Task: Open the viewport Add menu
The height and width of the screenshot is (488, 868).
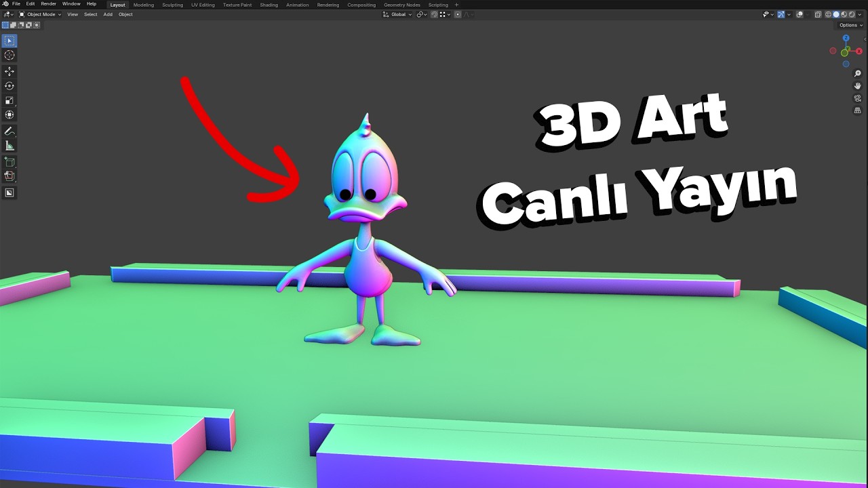Action: (x=108, y=14)
